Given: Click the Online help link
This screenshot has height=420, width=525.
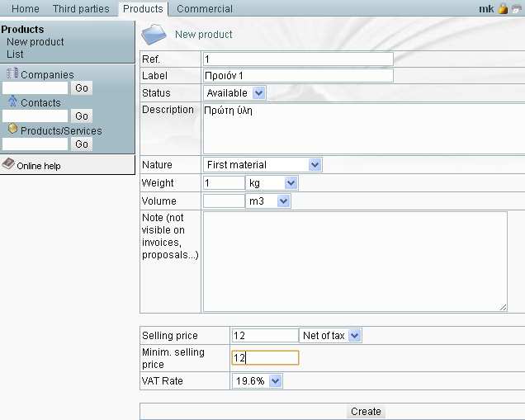Looking at the screenshot, I should (39, 166).
